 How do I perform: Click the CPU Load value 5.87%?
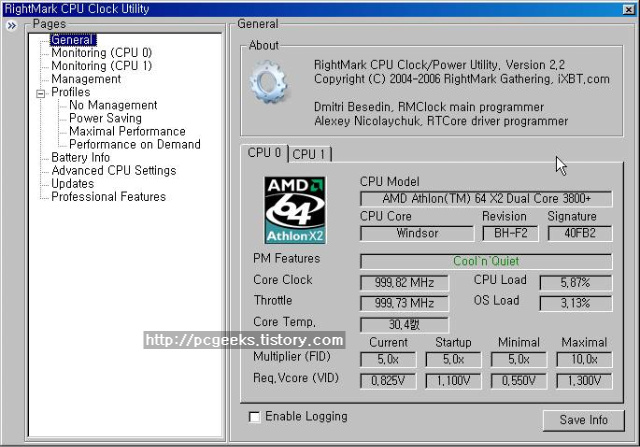(x=576, y=282)
